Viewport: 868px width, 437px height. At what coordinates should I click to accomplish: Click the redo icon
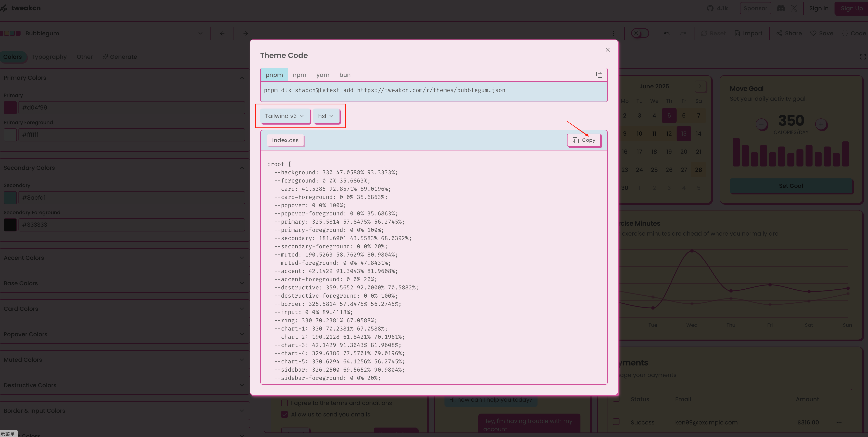pos(683,33)
